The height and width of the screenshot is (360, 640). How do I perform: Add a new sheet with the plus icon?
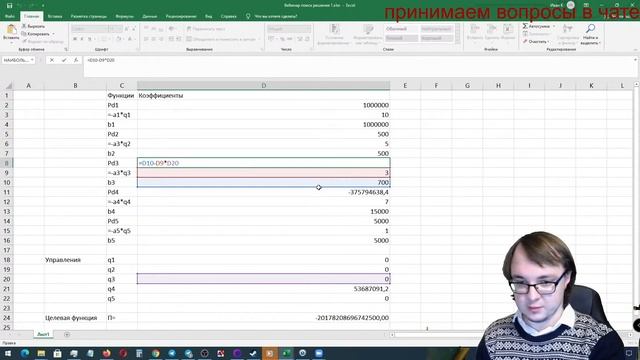click(67, 335)
